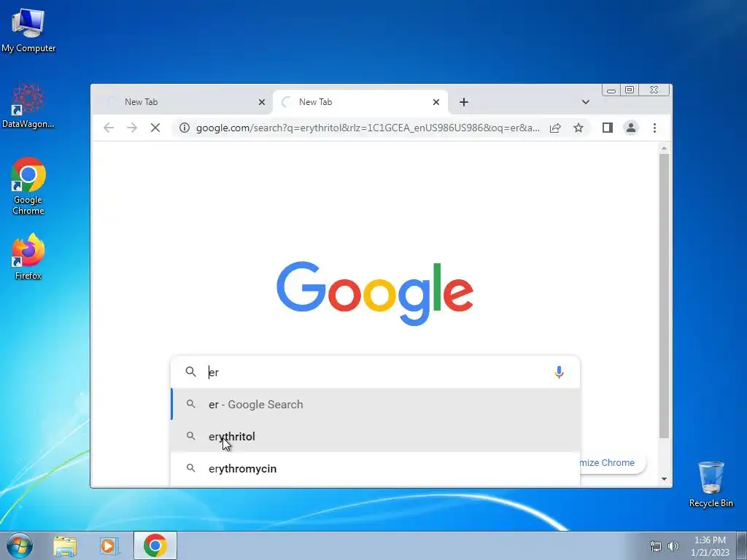
Task: Open the Firefox desktop shortcut
Action: point(28,256)
